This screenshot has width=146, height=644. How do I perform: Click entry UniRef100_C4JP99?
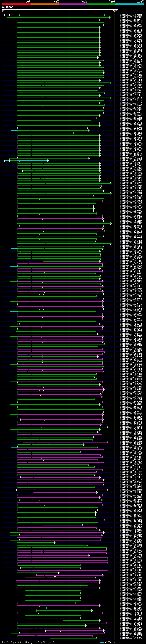(131, 638)
